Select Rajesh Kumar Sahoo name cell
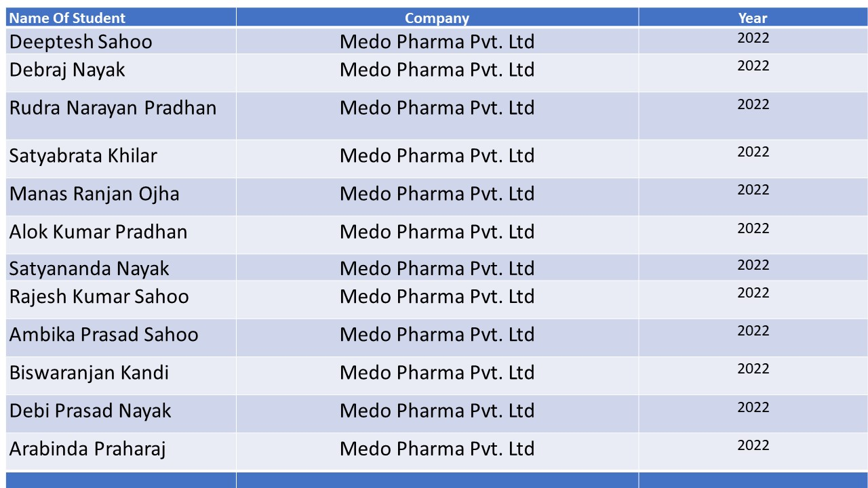 [121, 300]
